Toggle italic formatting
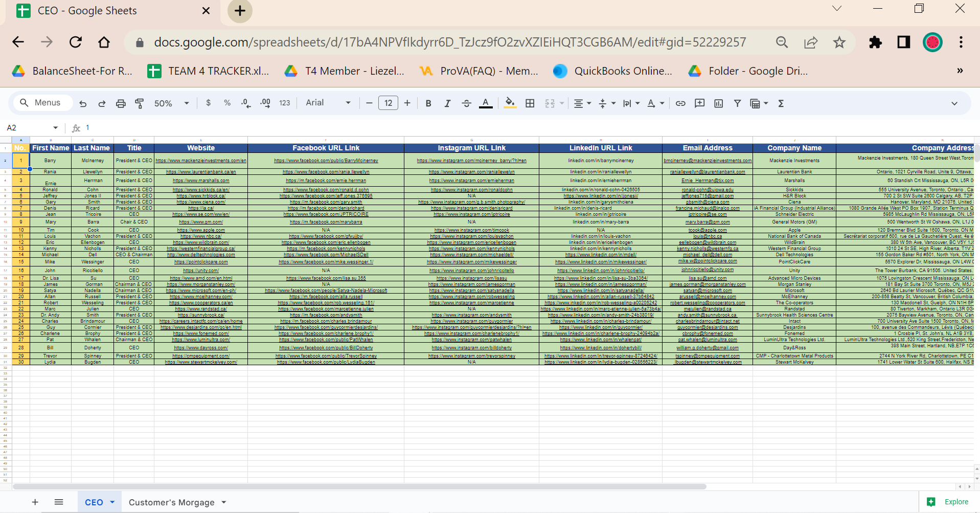Image resolution: width=980 pixels, height=513 pixels. (447, 103)
